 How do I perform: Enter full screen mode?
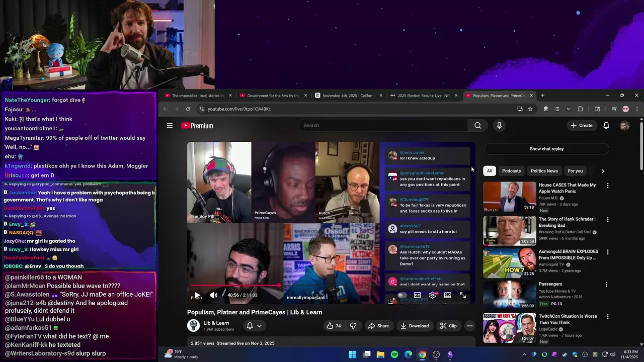point(463,295)
